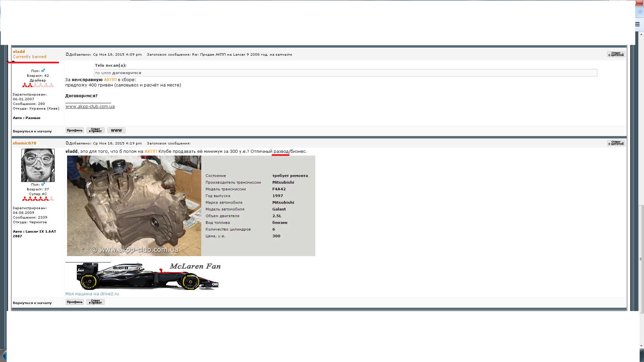Open www.akpp-club.com.ua signature link

coord(90,107)
